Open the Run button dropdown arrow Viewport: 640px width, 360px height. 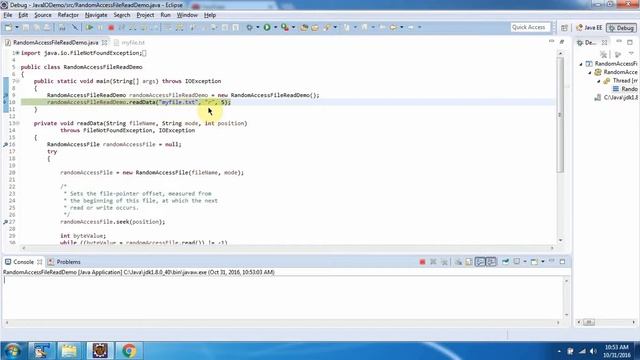[276, 27]
